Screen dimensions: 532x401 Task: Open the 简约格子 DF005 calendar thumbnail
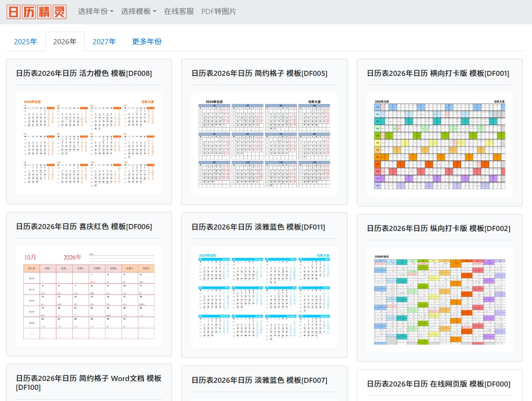(264, 143)
